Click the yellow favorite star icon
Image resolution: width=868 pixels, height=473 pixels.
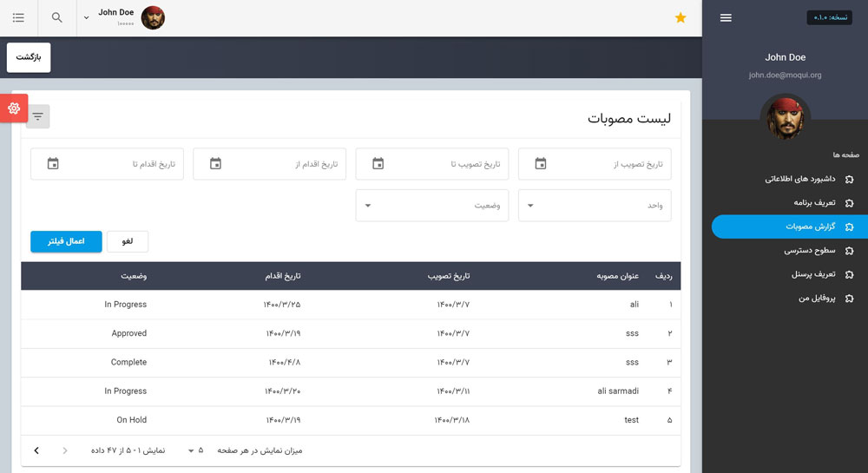coord(681,17)
